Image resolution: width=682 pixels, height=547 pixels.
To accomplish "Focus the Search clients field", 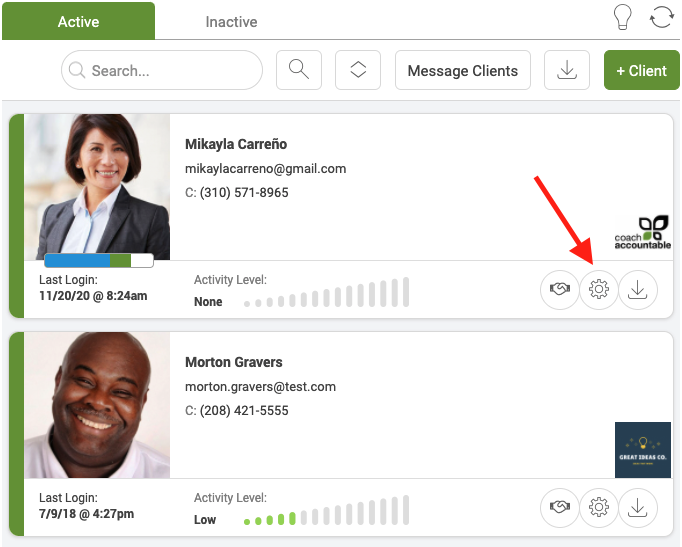I will coord(162,70).
